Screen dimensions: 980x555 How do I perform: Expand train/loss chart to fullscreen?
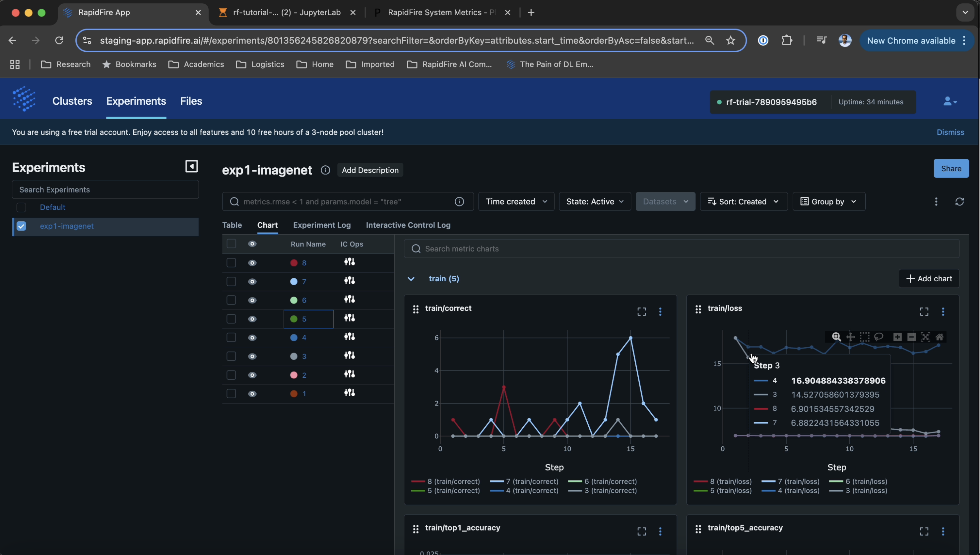pyautogui.click(x=924, y=312)
